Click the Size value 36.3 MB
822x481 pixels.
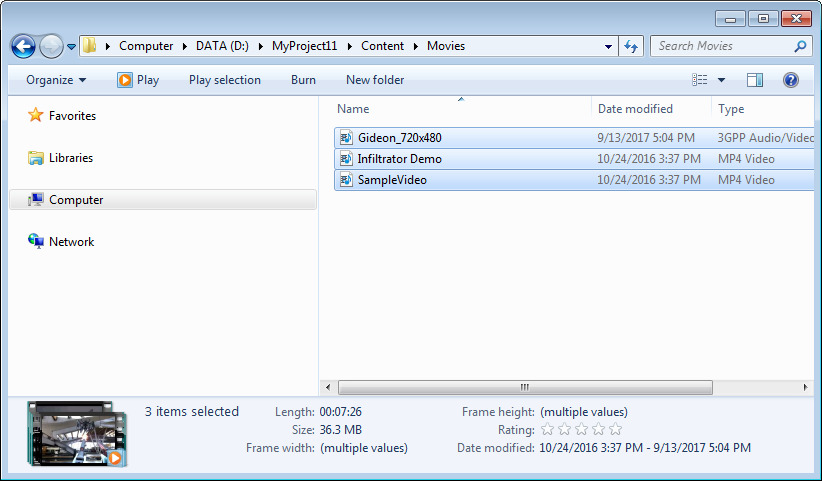click(x=341, y=430)
